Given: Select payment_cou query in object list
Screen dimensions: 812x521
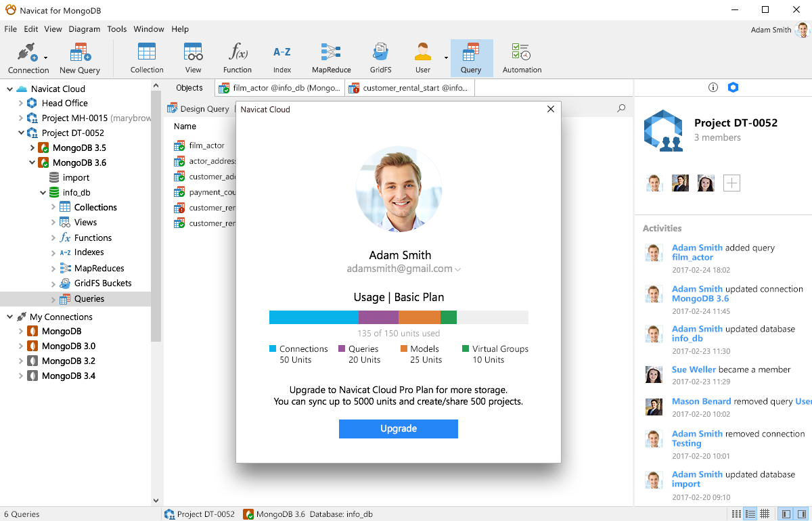Looking at the screenshot, I should point(205,192).
